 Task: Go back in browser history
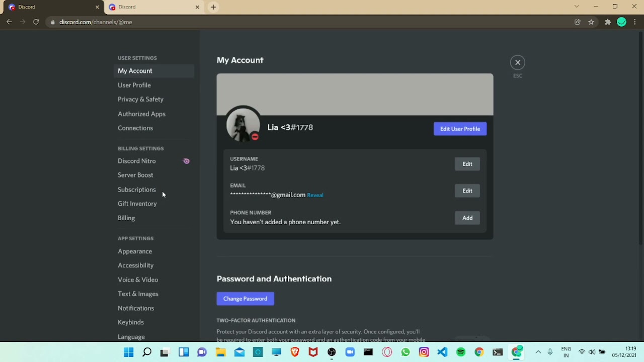coord(9,22)
